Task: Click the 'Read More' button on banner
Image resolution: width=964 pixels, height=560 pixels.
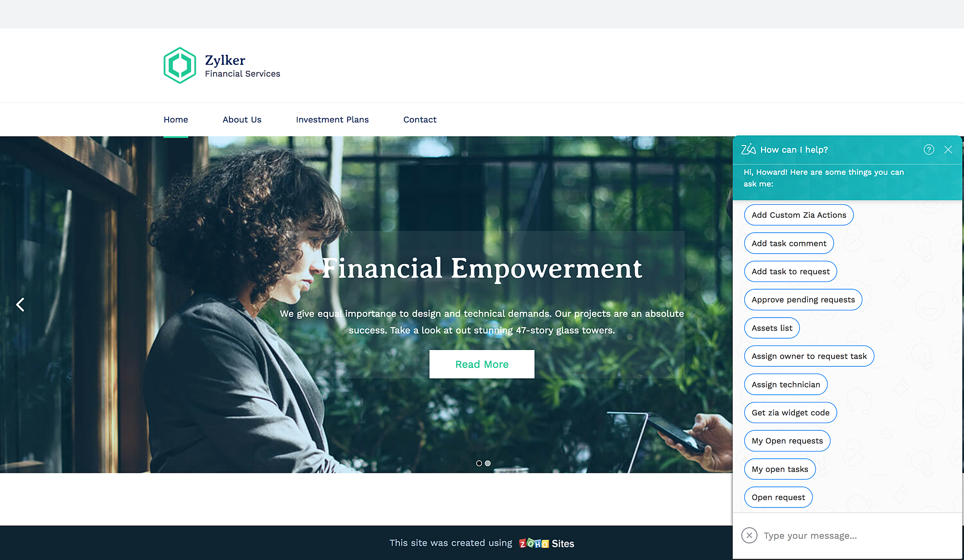Action: point(482,364)
